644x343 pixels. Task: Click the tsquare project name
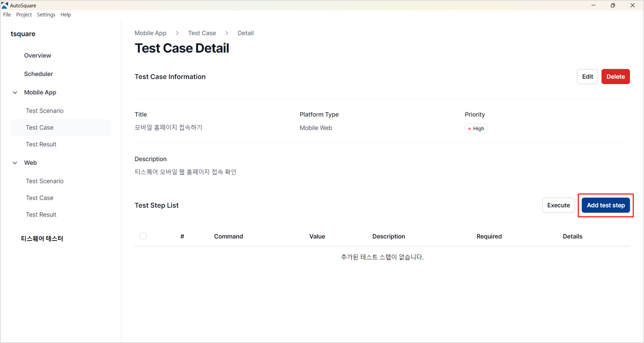[23, 34]
